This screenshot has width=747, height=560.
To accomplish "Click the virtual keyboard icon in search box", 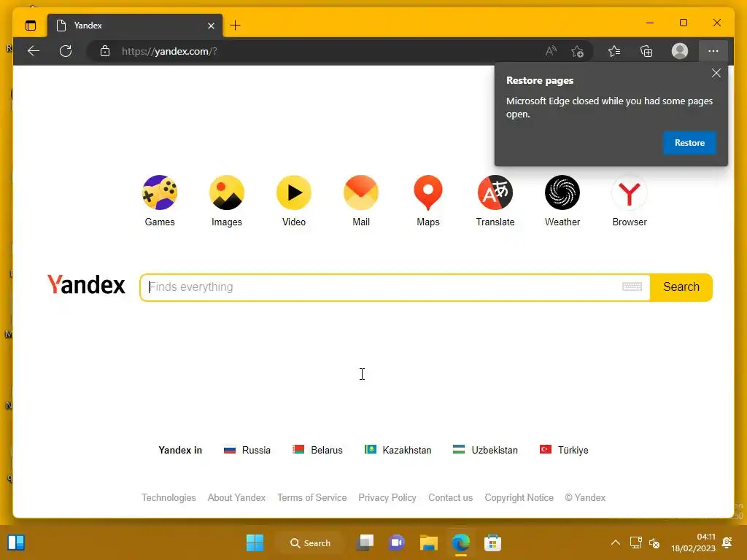I will click(x=632, y=287).
